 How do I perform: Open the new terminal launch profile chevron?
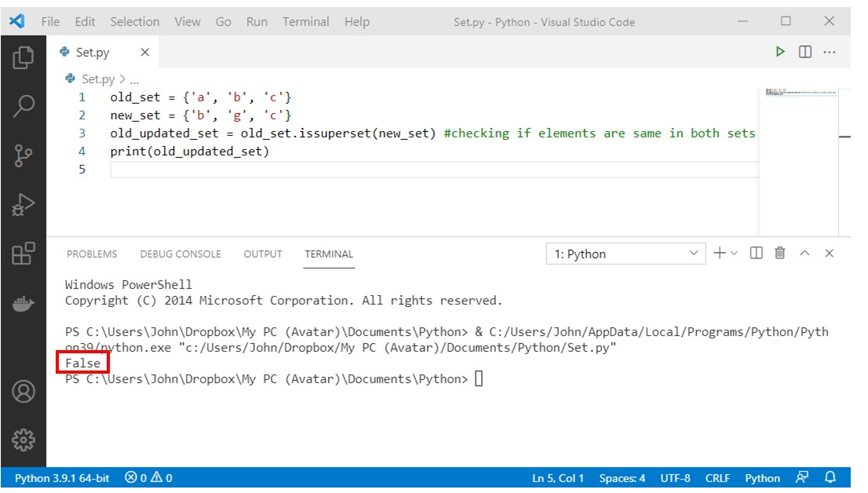(734, 253)
